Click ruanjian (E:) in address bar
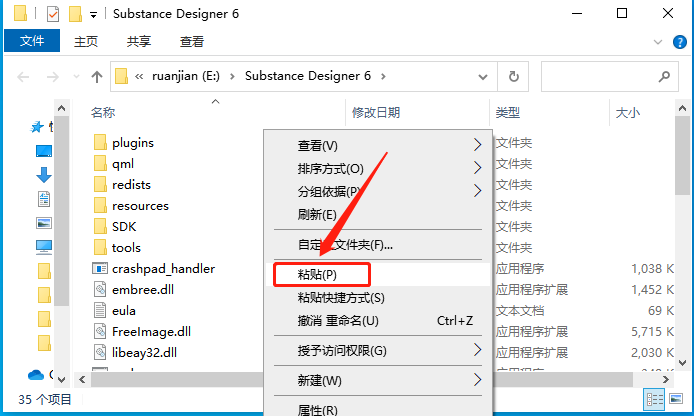The image size is (694, 416). click(186, 76)
